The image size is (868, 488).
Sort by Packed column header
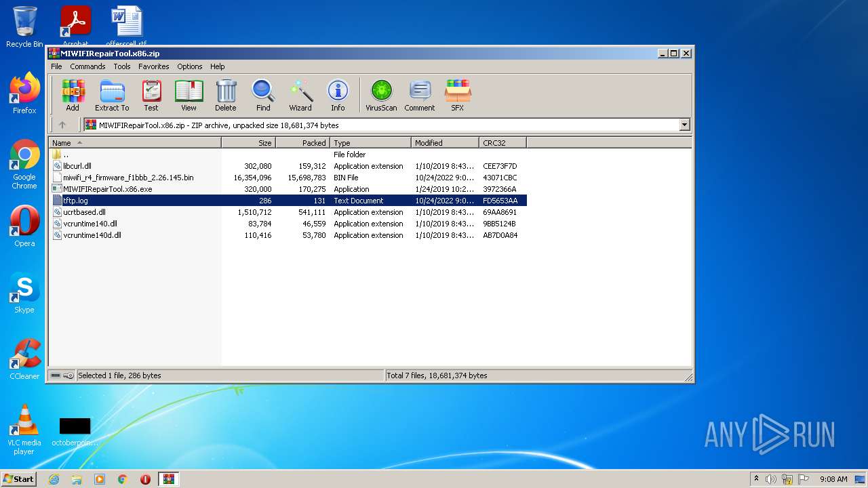(x=302, y=142)
